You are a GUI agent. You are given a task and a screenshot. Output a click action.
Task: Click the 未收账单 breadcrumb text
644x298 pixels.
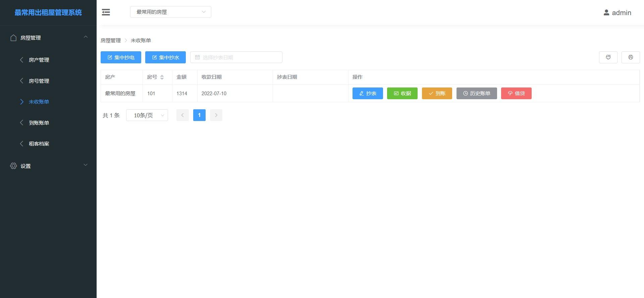pyautogui.click(x=141, y=41)
